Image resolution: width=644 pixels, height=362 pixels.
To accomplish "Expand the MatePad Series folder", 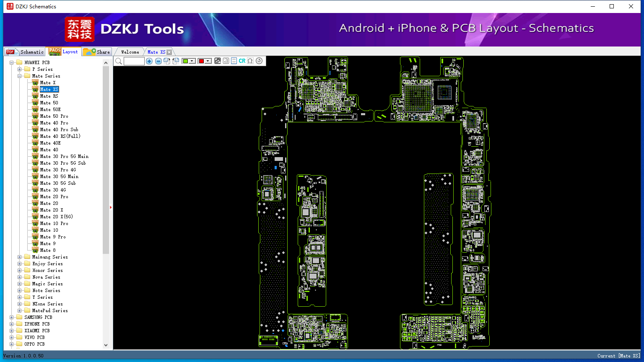I will (x=19, y=310).
